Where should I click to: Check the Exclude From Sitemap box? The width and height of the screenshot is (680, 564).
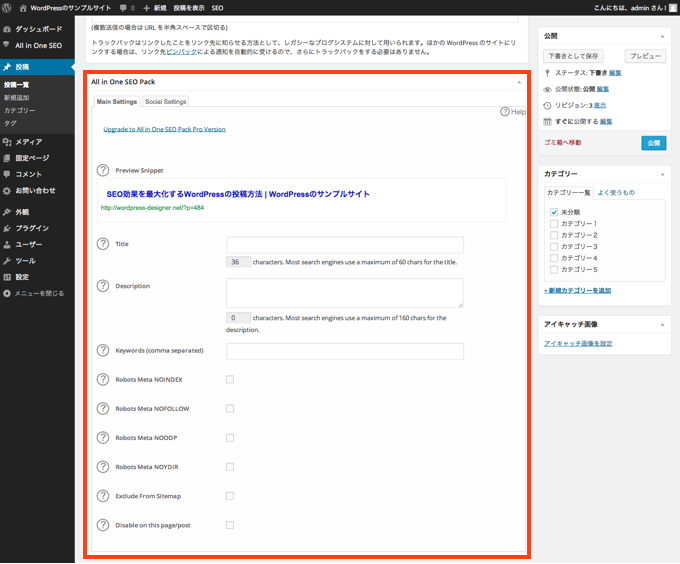[230, 496]
